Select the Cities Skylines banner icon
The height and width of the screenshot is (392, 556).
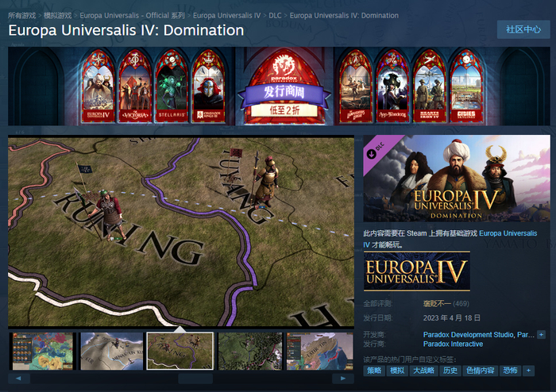(466, 86)
